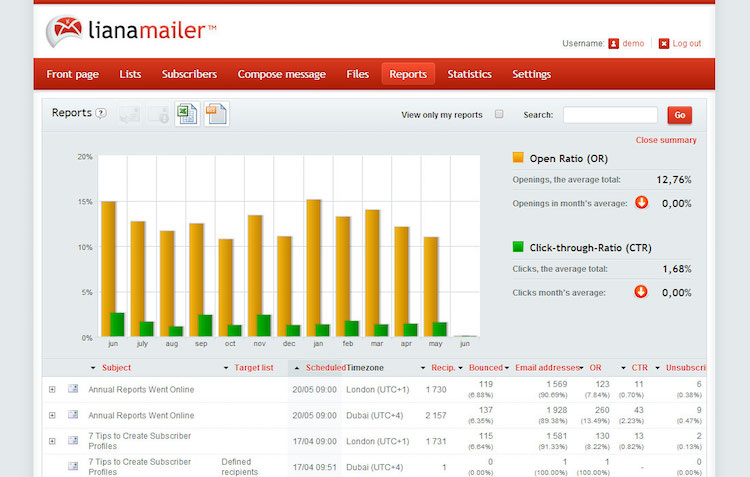Sort table by the Bounced column
Image resolution: width=750 pixels, height=477 pixels.
pos(485,368)
